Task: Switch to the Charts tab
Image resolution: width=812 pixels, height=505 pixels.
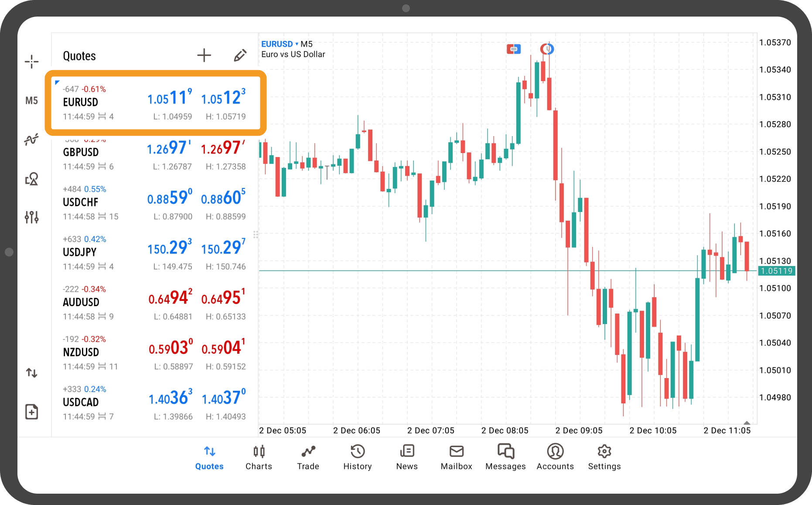Action: click(259, 457)
